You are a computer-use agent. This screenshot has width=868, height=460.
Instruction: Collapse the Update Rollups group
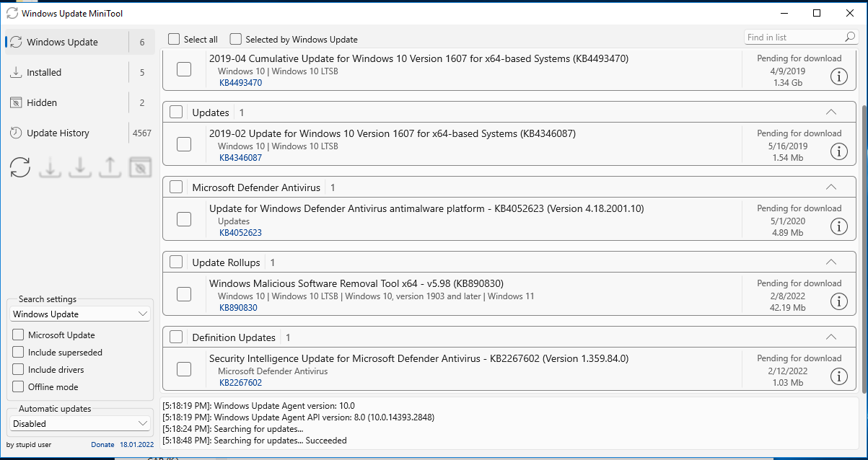click(x=830, y=262)
